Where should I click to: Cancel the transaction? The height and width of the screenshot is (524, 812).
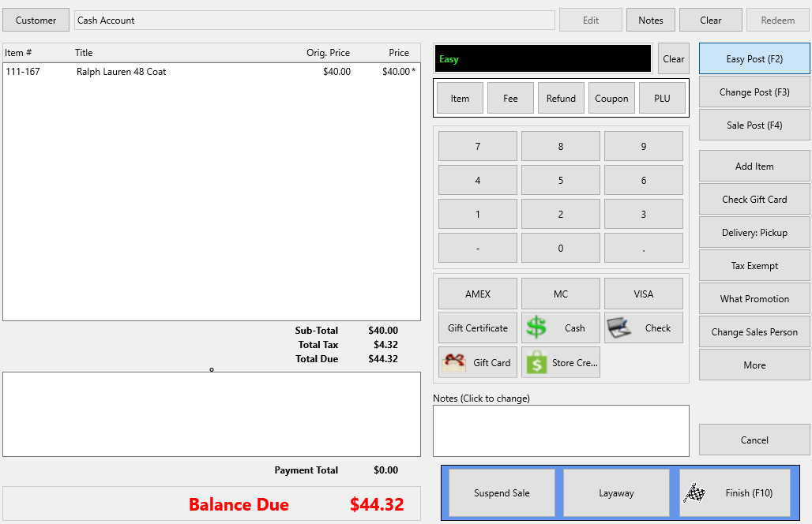pyautogui.click(x=754, y=440)
